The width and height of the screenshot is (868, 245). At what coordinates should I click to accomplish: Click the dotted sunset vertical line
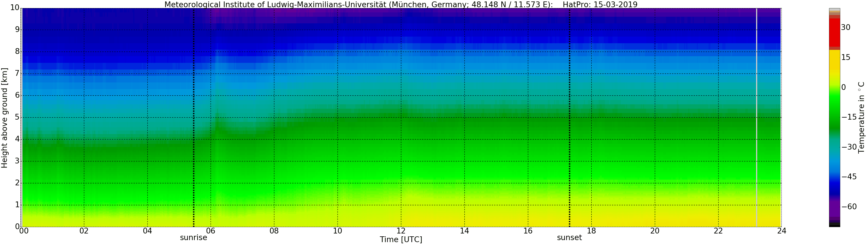tap(569, 118)
